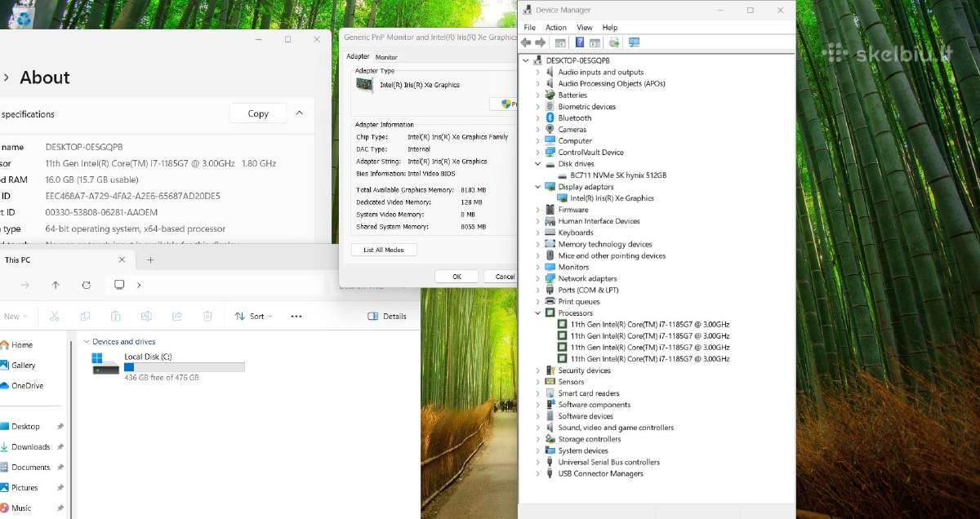980x519 pixels.
Task: Open Downloads in File Explorer sidebar
Action: point(31,447)
